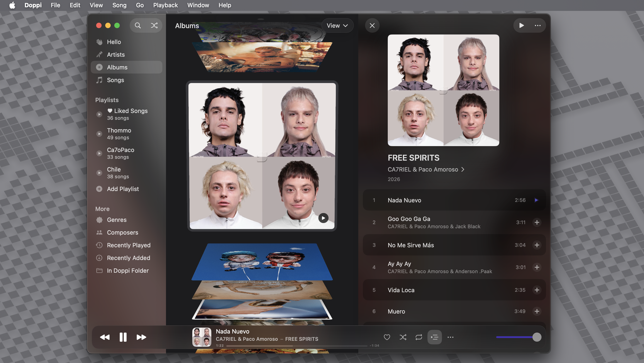Open the Go menu
The height and width of the screenshot is (363, 644).
[x=140, y=5]
